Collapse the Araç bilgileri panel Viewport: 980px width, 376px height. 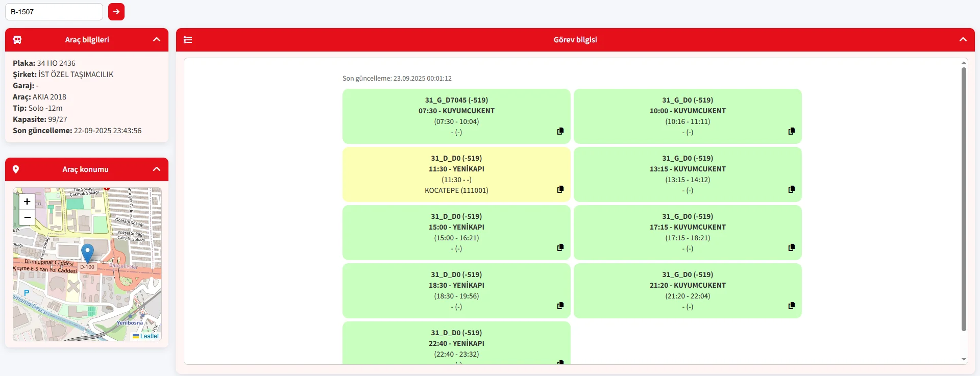(157, 40)
